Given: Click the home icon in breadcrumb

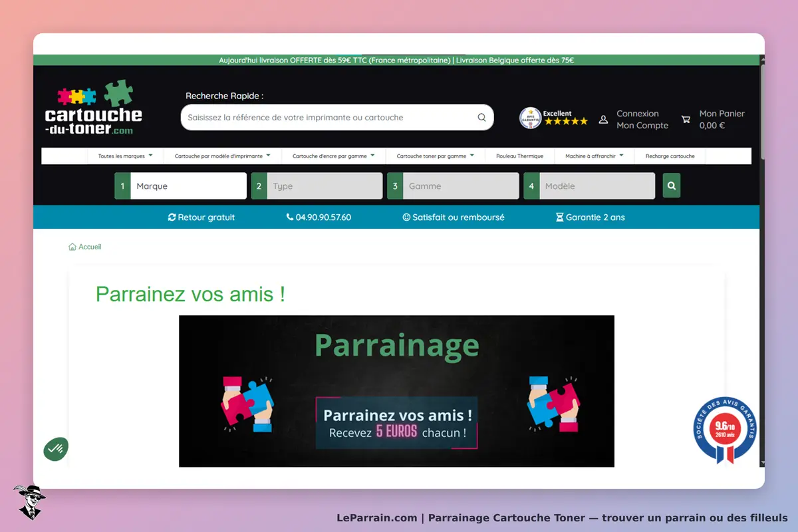Looking at the screenshot, I should coord(72,247).
